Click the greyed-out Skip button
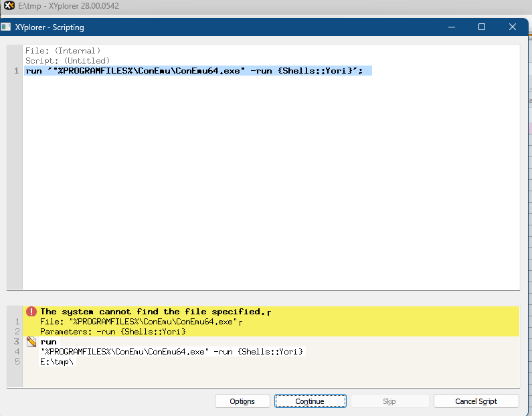 (x=389, y=401)
